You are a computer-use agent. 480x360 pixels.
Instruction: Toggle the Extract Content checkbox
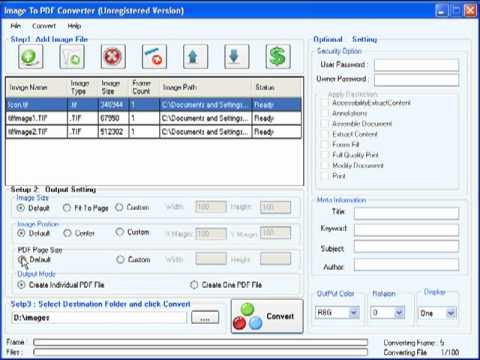(x=325, y=134)
